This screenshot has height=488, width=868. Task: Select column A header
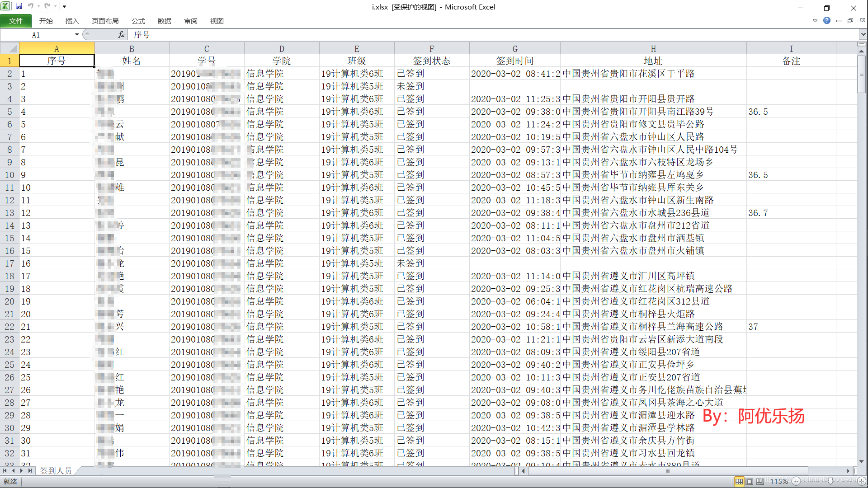click(x=57, y=48)
